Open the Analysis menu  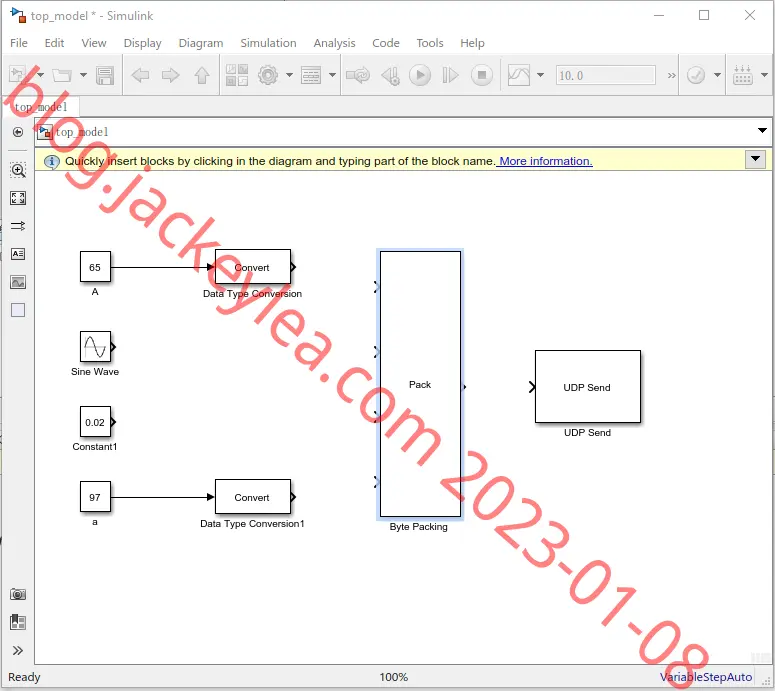point(334,43)
